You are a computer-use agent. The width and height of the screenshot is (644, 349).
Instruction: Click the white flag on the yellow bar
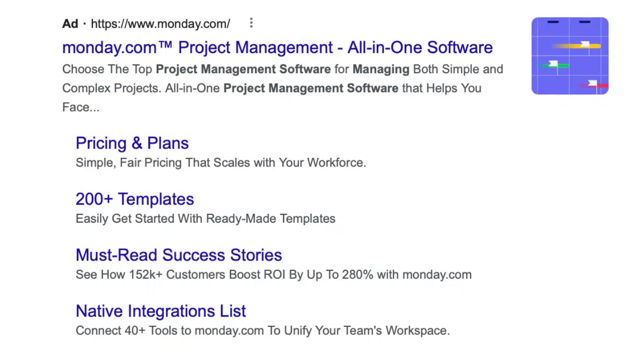click(585, 45)
